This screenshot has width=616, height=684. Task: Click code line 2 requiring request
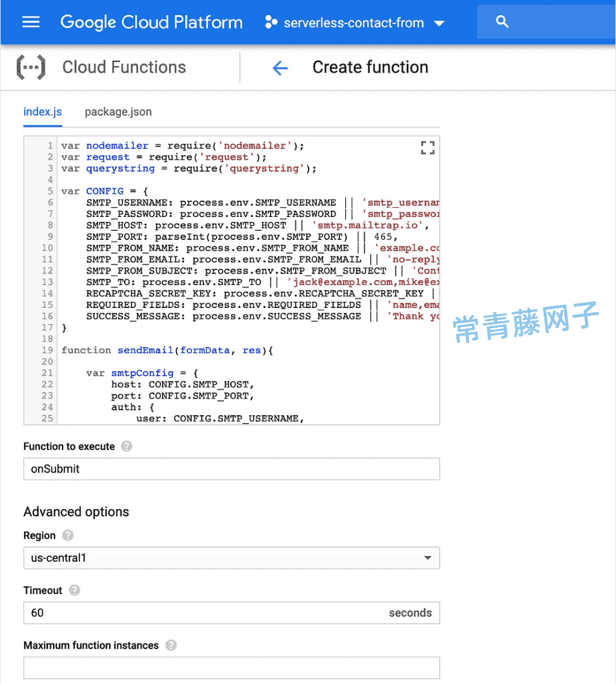coord(163,157)
